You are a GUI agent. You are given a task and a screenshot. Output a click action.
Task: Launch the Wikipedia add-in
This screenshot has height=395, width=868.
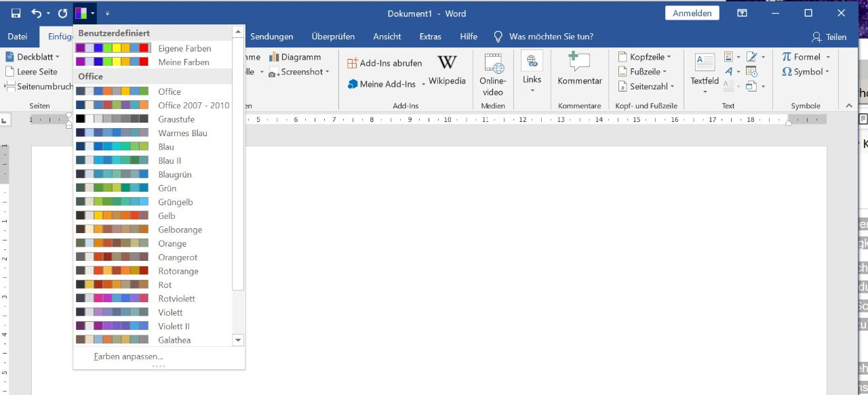447,70
